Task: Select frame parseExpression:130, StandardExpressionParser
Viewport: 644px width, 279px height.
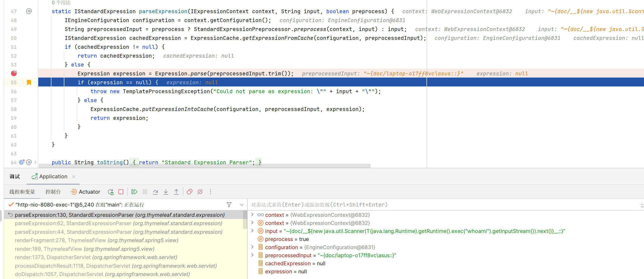Action: [124, 215]
